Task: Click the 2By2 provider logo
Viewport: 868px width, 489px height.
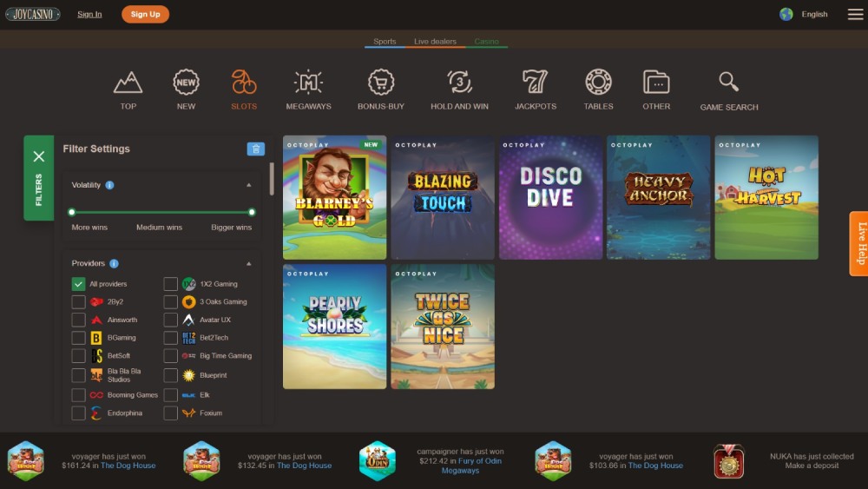Action: click(x=96, y=301)
